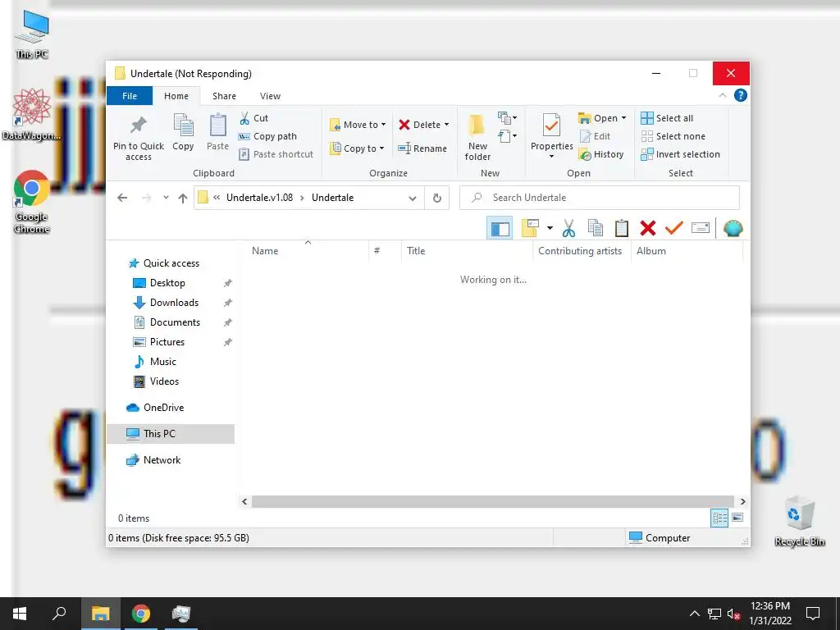Create a New folder
Viewport: 840px width, 630px height.
[x=477, y=137]
